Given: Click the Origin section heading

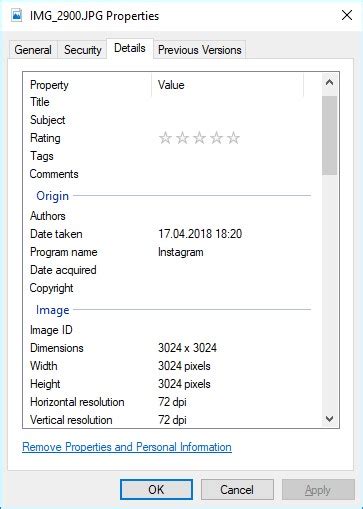Looking at the screenshot, I should 52,196.
